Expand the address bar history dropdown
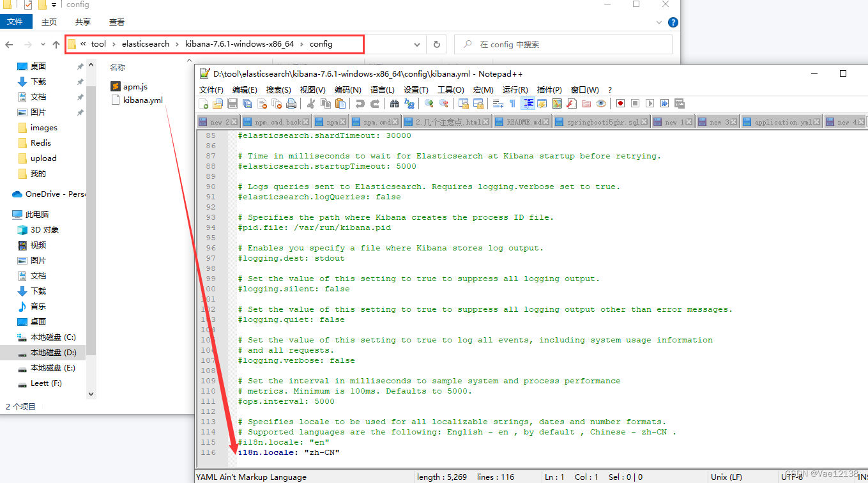868x483 pixels. pyautogui.click(x=417, y=45)
